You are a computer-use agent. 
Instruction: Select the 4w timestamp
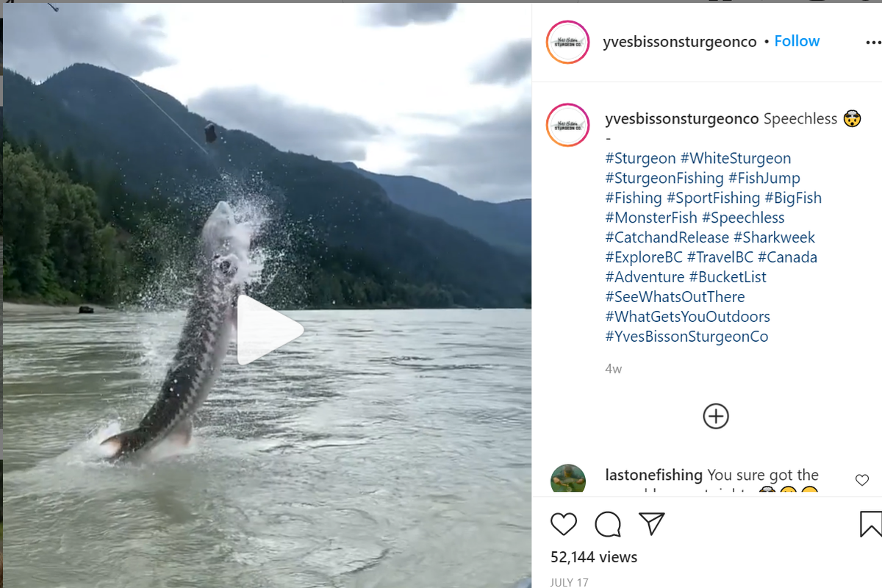point(612,368)
